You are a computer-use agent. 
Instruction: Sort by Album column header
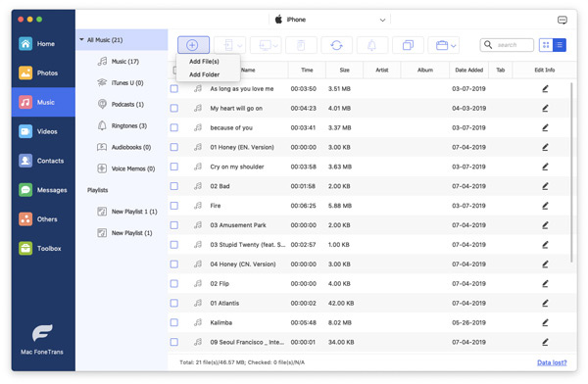click(425, 71)
